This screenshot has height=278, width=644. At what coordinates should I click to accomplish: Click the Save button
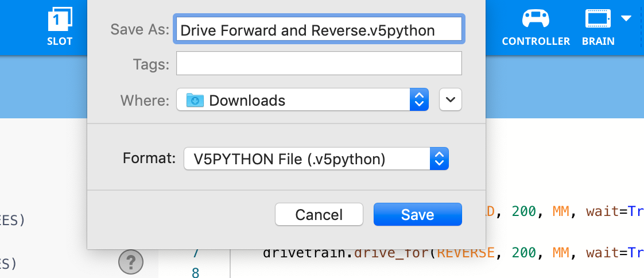417,214
